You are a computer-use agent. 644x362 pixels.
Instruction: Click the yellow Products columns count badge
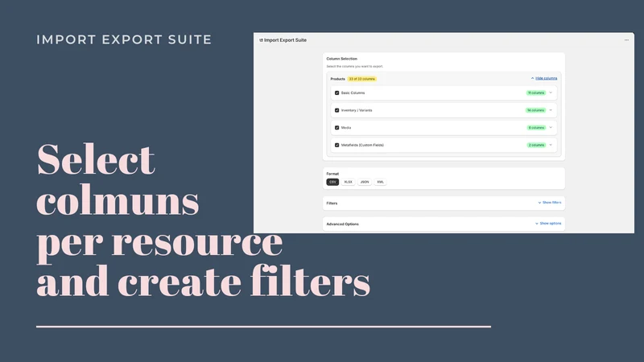coord(361,79)
